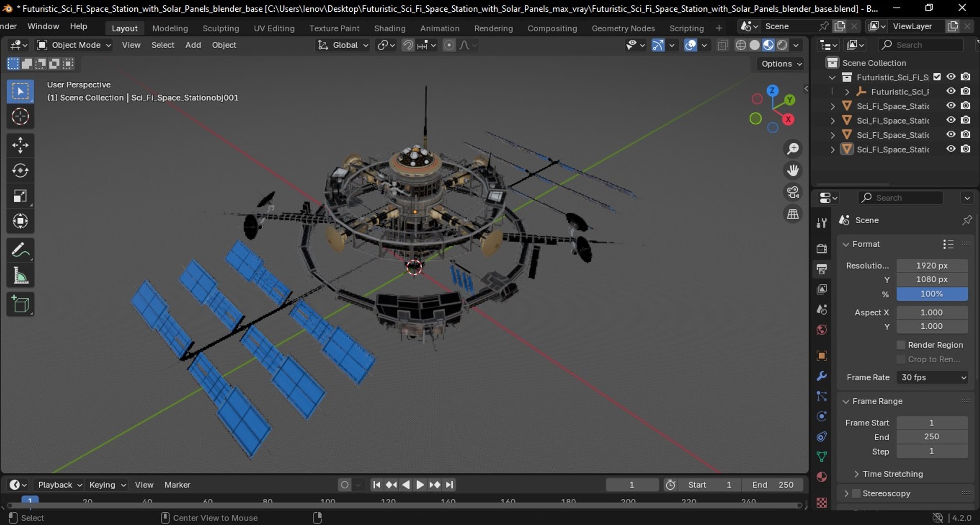Open the viewport Options dropdown
The image size is (980, 525).
(782, 64)
